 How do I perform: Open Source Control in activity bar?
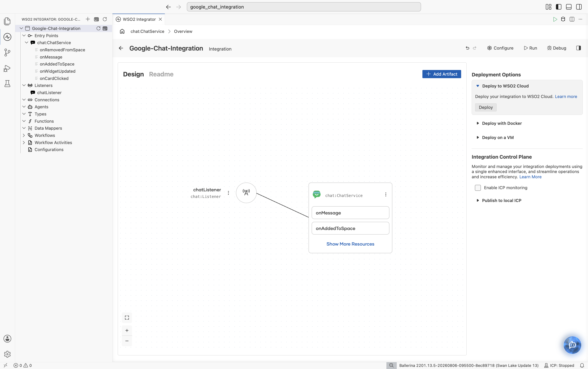[x=7, y=52]
